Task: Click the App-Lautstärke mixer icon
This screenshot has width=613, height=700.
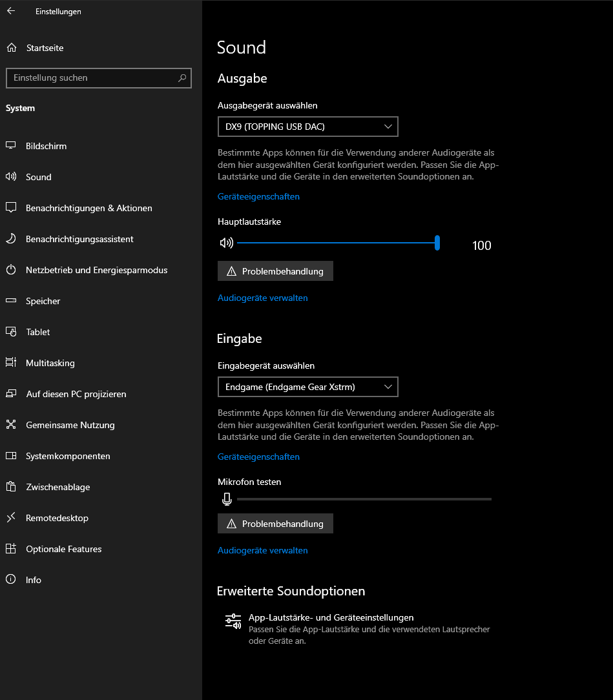Action: (233, 621)
